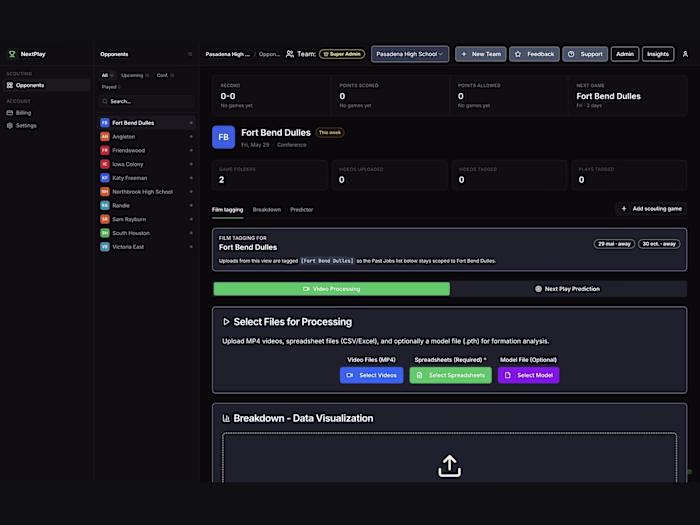This screenshot has height=525, width=700.
Task: Click the Settings gear icon
Action: click(x=10, y=126)
